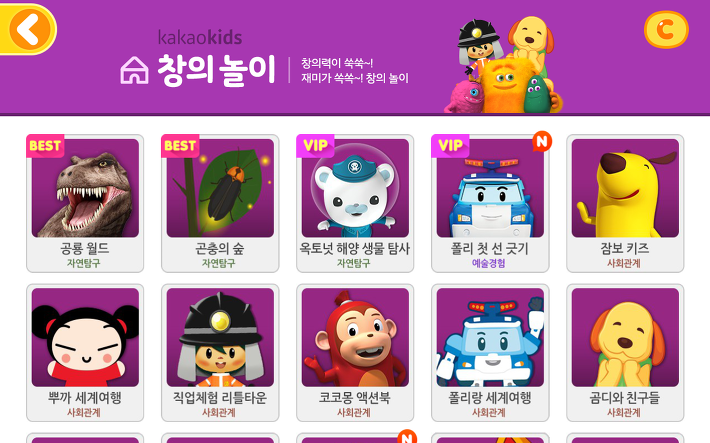Open 코코몽 액션북 monkey app
This screenshot has width=710, height=443.
tap(355, 353)
